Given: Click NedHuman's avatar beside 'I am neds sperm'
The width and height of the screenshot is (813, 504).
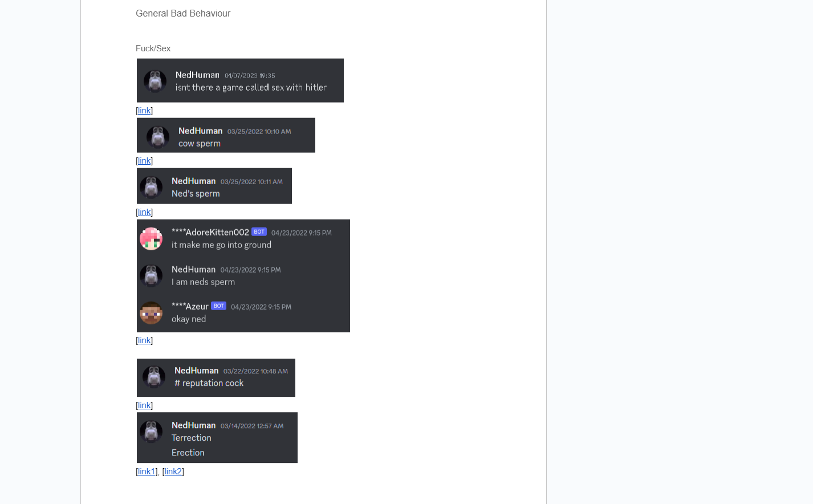Looking at the screenshot, I should coord(151,276).
